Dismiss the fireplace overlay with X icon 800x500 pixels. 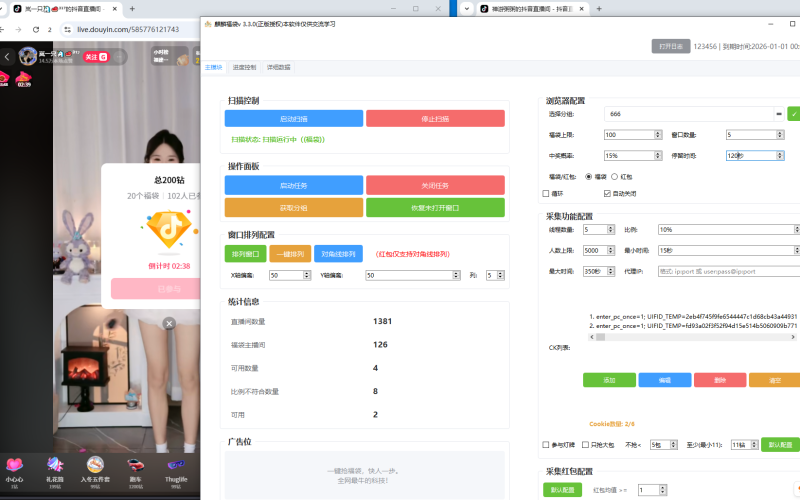[169, 323]
